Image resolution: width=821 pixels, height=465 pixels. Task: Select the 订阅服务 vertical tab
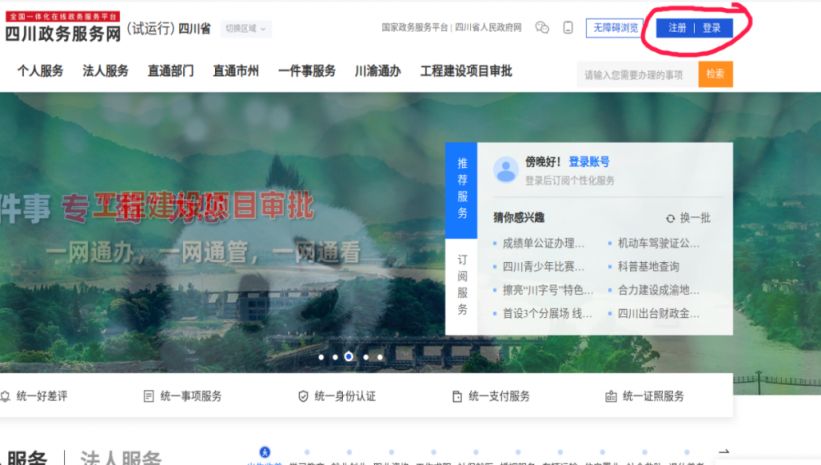(x=461, y=285)
